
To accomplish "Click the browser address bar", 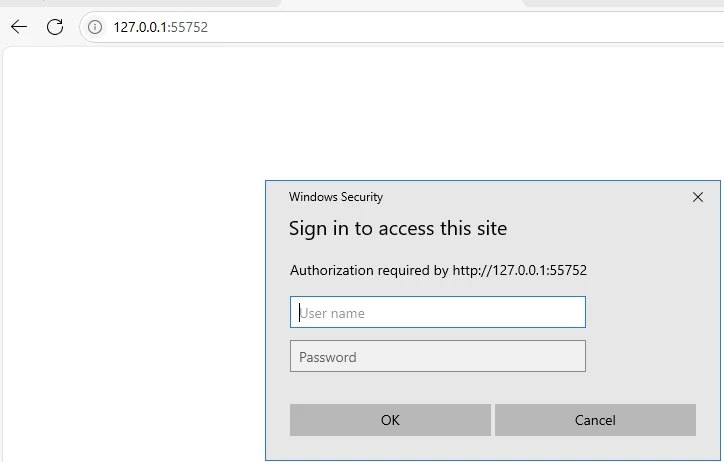I will pos(400,27).
